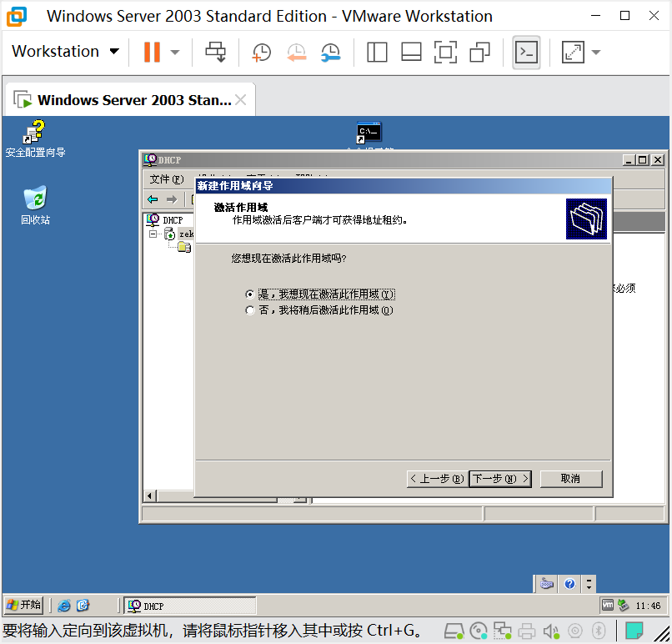Select the scope folder icon in tree
This screenshot has width=672, height=644.
184,248
